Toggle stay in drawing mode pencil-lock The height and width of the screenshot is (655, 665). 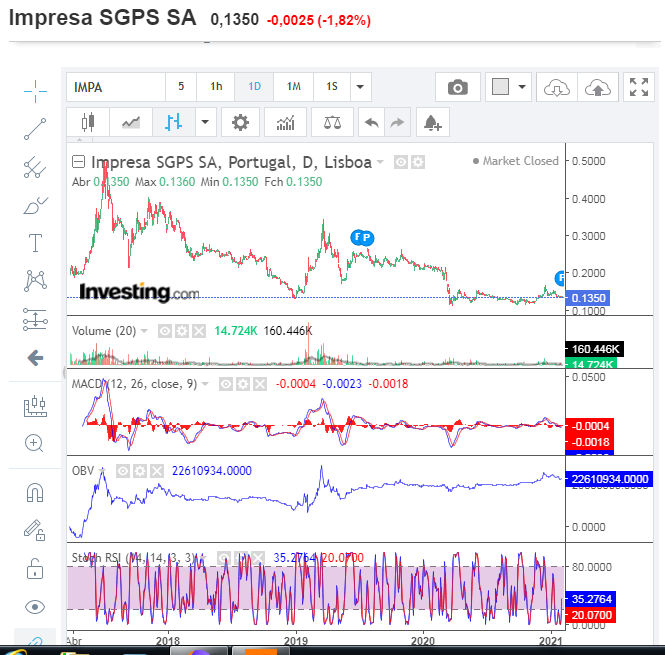tap(35, 530)
